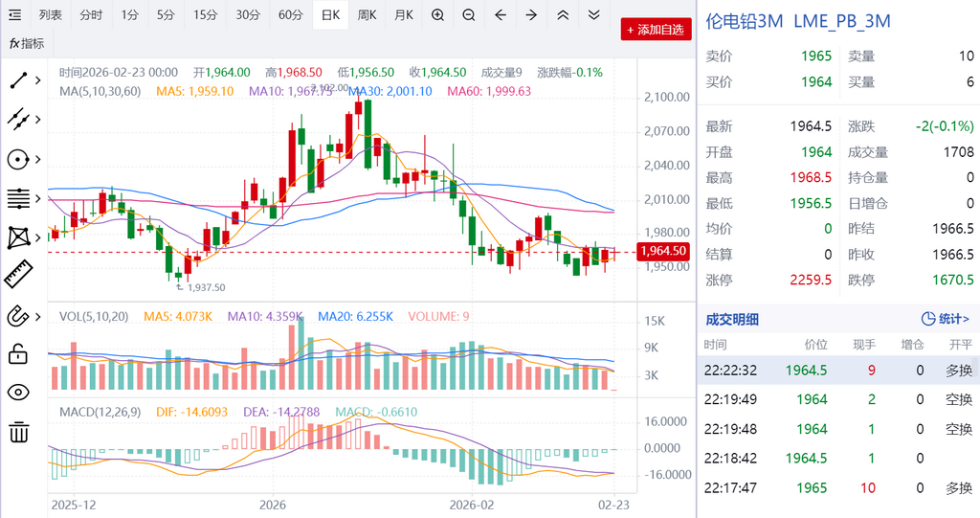Select the 22:22:32 trade detail row
The width and height of the screenshot is (980, 518).
click(837, 370)
